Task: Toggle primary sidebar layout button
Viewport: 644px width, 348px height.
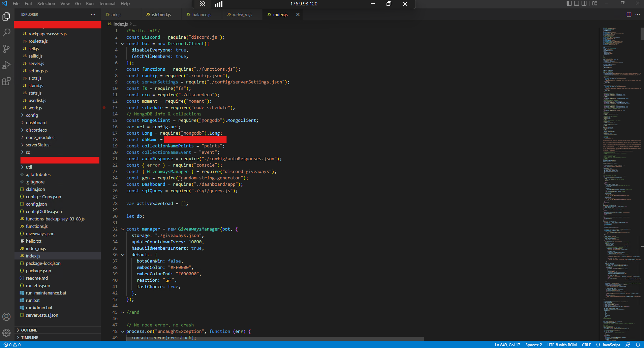Action: point(569,3)
